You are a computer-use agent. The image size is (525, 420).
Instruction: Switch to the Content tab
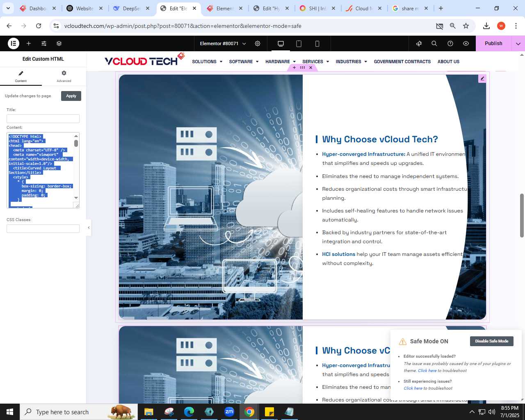coord(21,76)
